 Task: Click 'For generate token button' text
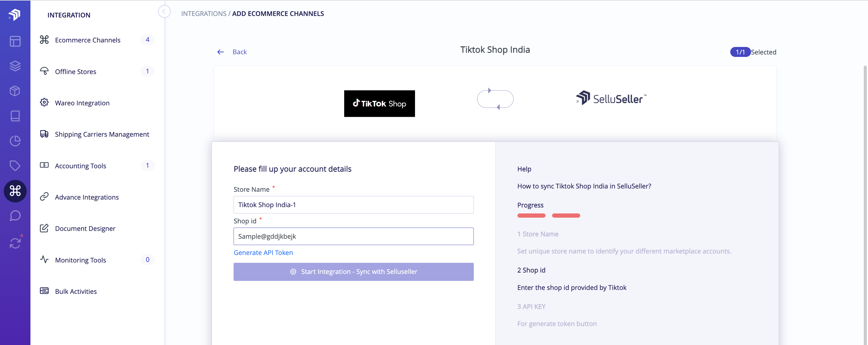[557, 323]
